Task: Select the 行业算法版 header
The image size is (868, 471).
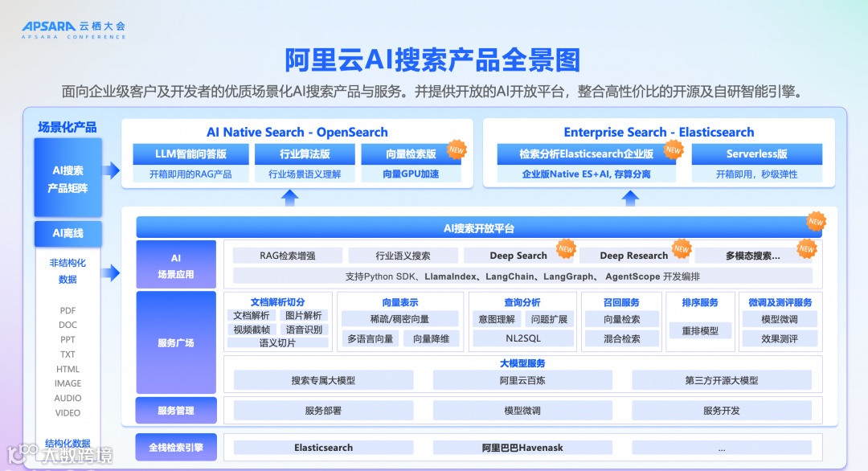Action: (x=305, y=154)
